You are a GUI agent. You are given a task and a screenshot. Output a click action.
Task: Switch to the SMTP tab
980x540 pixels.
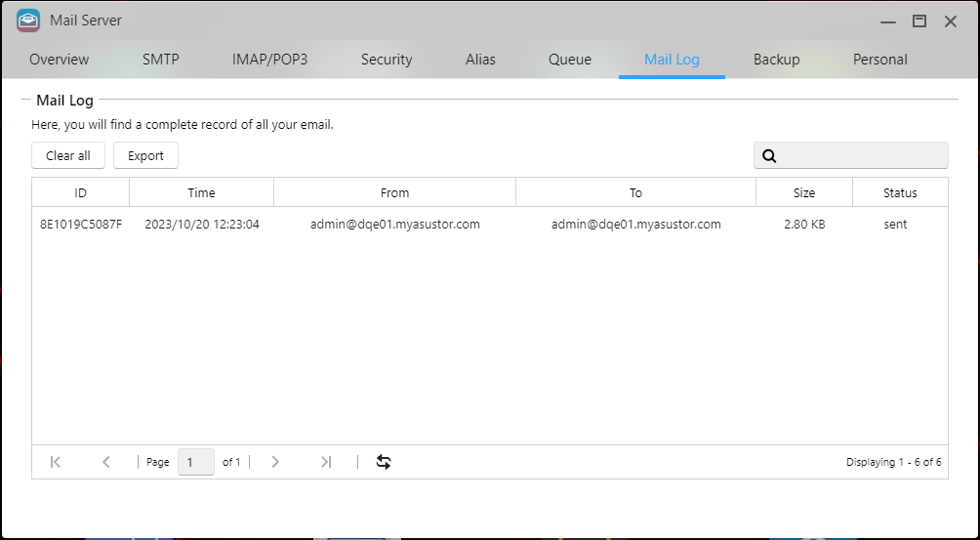click(x=161, y=60)
